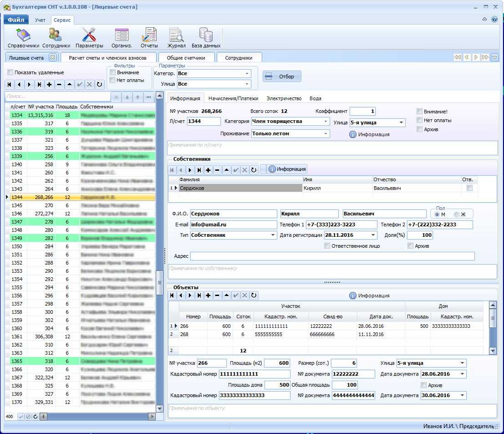The width and height of the screenshot is (504, 434).
Task: Refresh the Собственники owners list
Action: 254,170
